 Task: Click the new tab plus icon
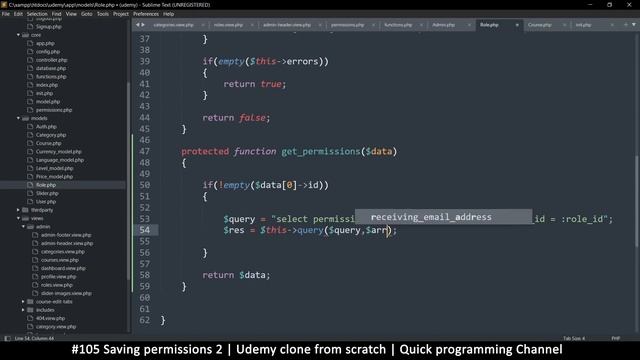(626, 25)
